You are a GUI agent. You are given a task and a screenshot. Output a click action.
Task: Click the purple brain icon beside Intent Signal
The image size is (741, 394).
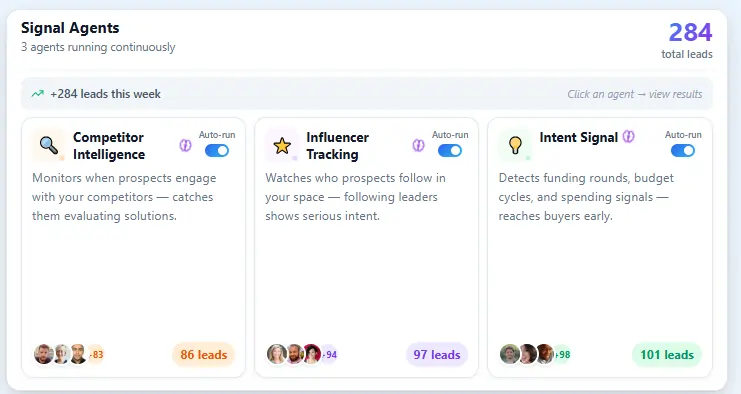(629, 137)
